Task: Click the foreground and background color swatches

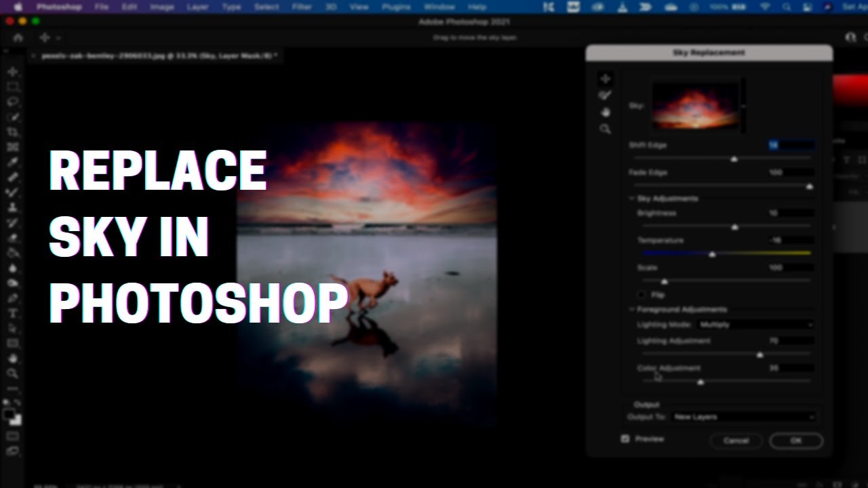Action: (13, 416)
